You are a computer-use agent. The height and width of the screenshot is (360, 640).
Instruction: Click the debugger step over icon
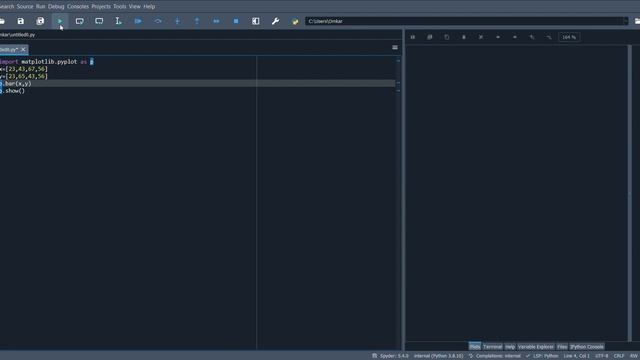pyautogui.click(x=158, y=21)
